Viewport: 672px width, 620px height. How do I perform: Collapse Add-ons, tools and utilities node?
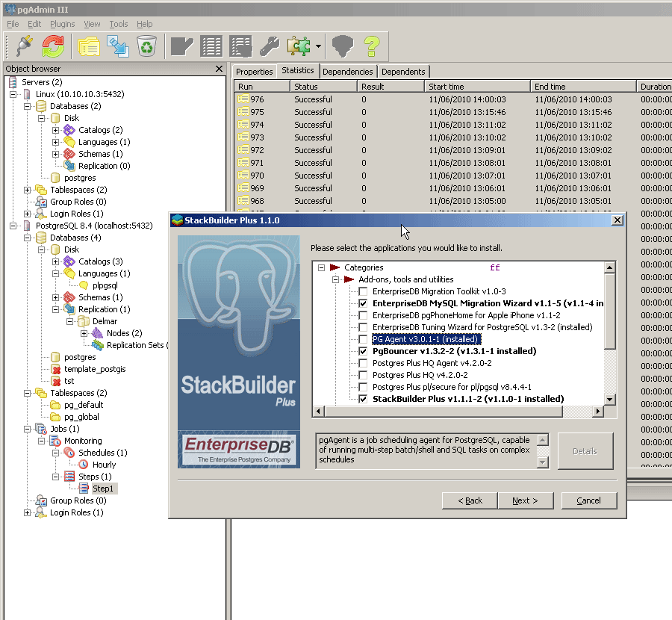click(335, 279)
